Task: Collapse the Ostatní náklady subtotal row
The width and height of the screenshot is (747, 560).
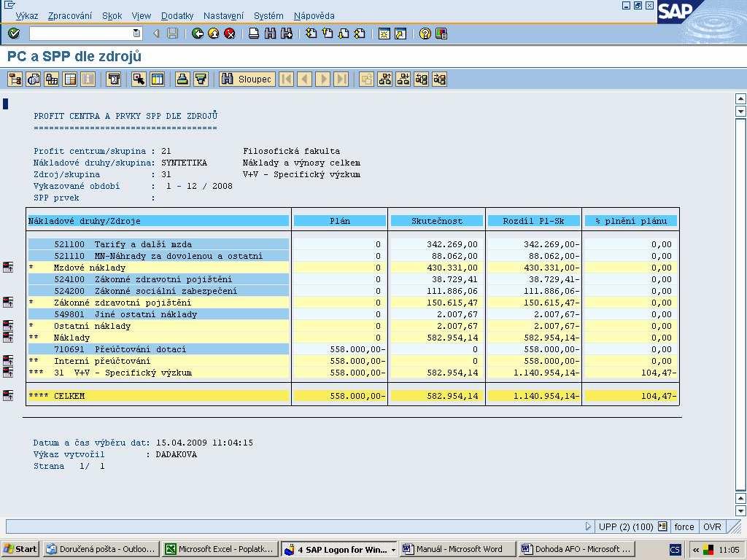Action: pos(8,325)
